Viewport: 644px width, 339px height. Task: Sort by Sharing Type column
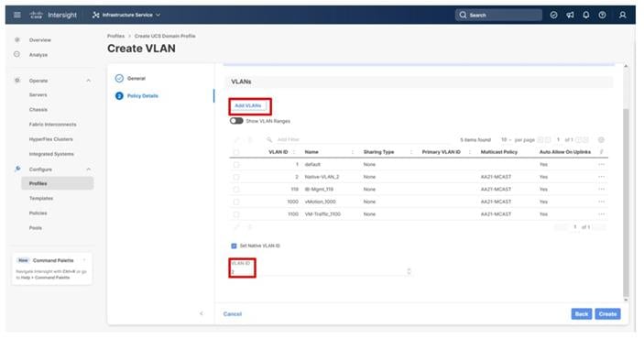[x=378, y=152]
